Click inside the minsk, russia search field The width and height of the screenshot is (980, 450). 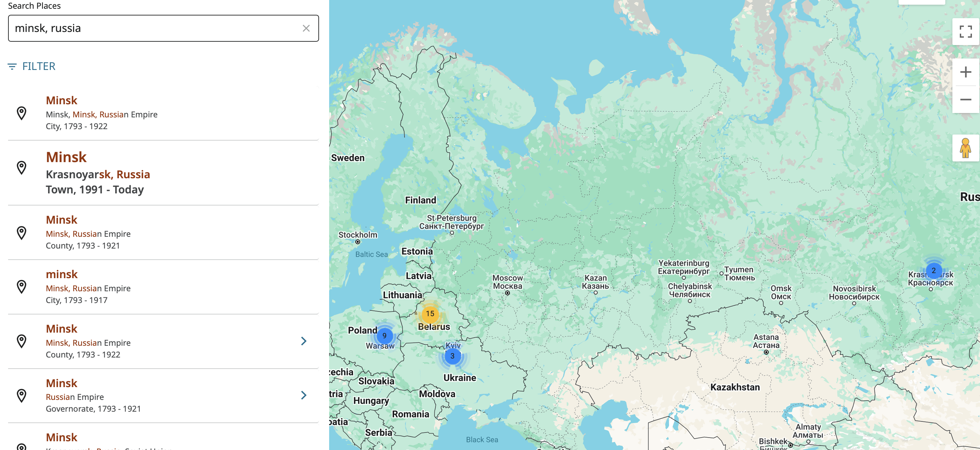point(152,29)
